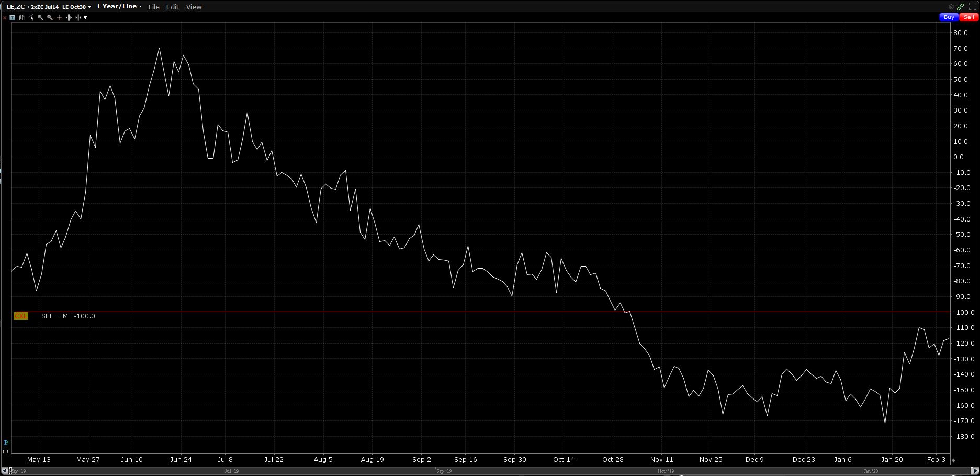This screenshot has width=980, height=476.
Task: Maximize the chart with the brackets icon
Action: point(973,7)
